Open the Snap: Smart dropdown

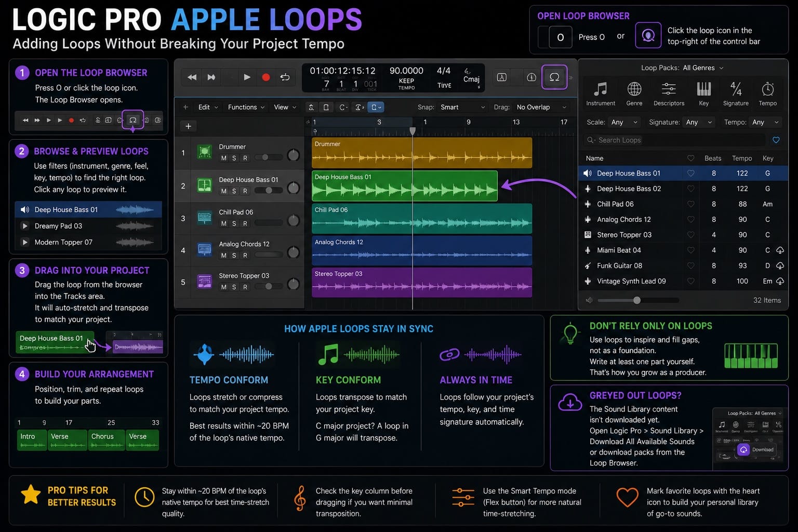(462, 107)
